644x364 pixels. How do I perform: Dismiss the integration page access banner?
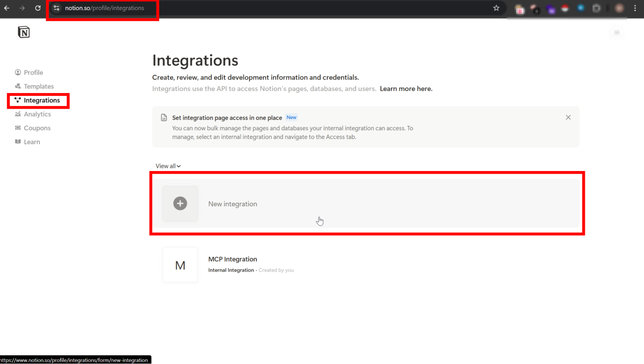tap(568, 118)
